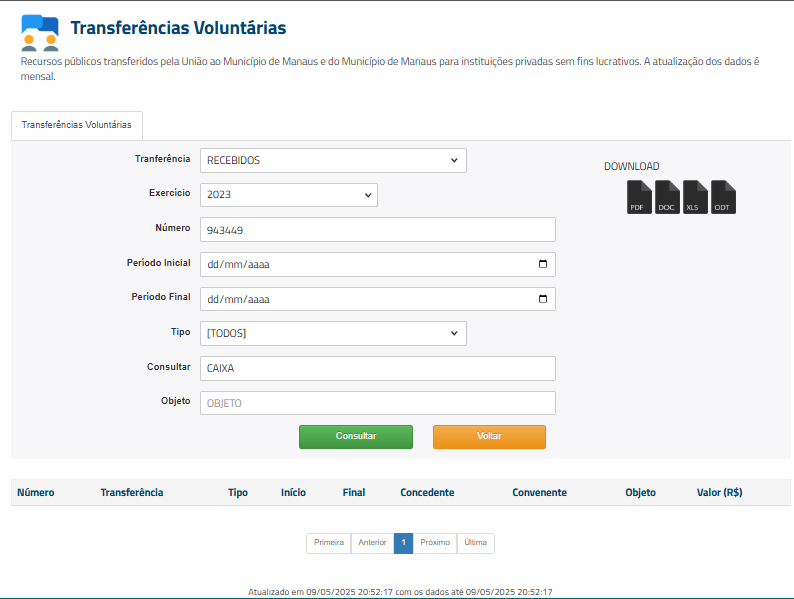Focus the Período Inicial date field
Screen dimensions: 794x599
pyautogui.click(x=378, y=264)
